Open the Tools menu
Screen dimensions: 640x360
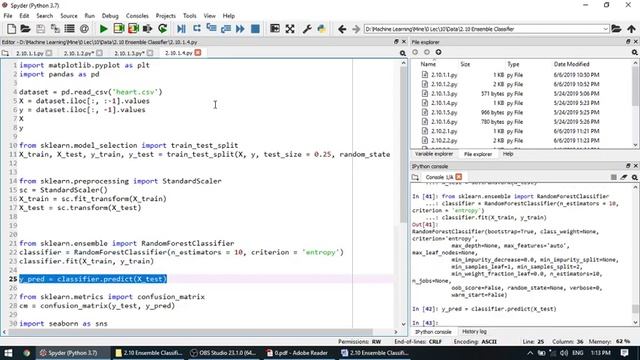[189, 16]
